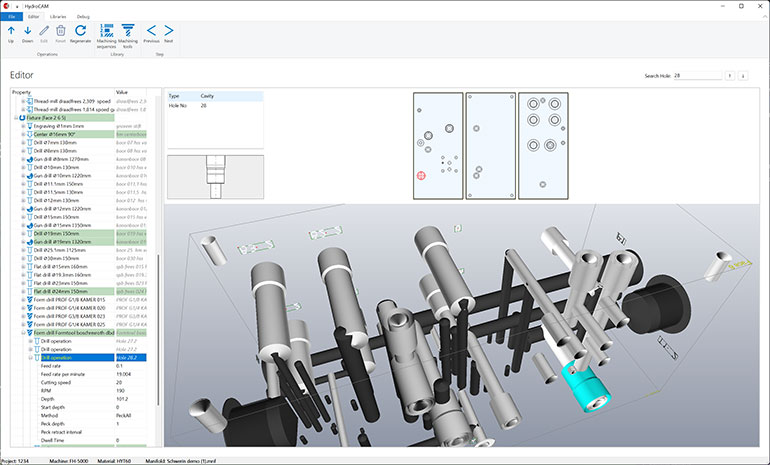Click the Form drill PROF G1/8 KAMER 015 icon

tap(30, 300)
